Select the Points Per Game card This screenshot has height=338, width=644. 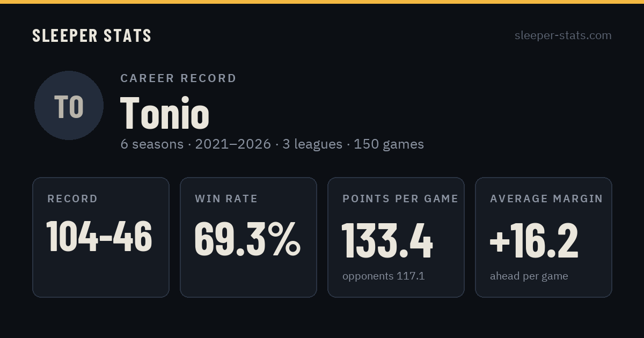point(396,237)
